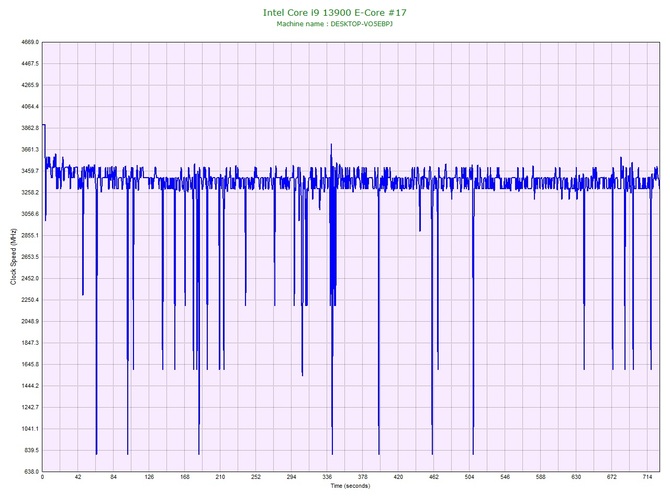Click x-axis tick label 336
Screen dimensions: 670x503
[327, 477]
